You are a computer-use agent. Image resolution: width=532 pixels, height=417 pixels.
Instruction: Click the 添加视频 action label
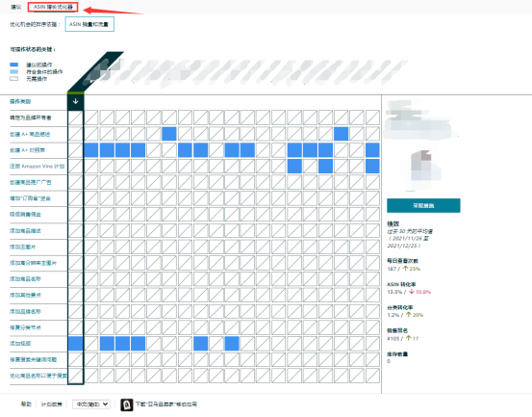point(20,343)
